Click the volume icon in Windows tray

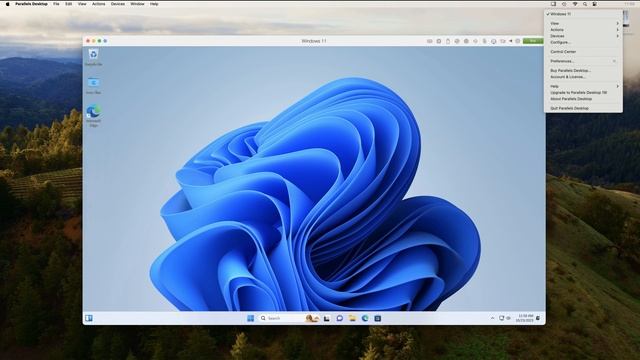pyautogui.click(x=508, y=318)
